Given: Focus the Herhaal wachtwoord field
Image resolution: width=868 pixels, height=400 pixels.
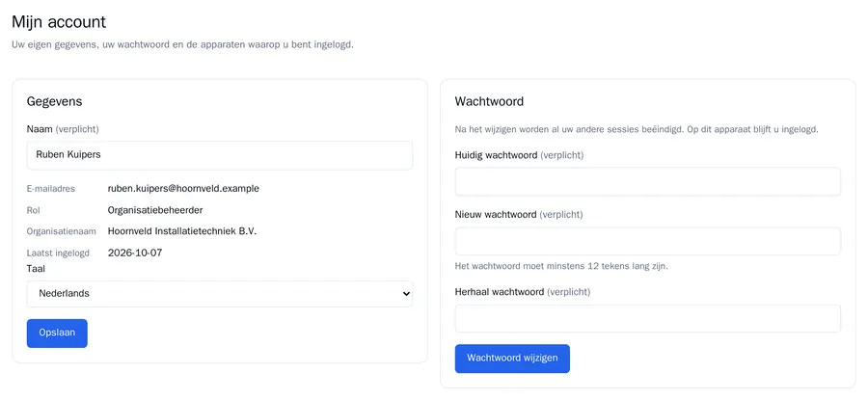Looking at the screenshot, I should pos(648,319).
